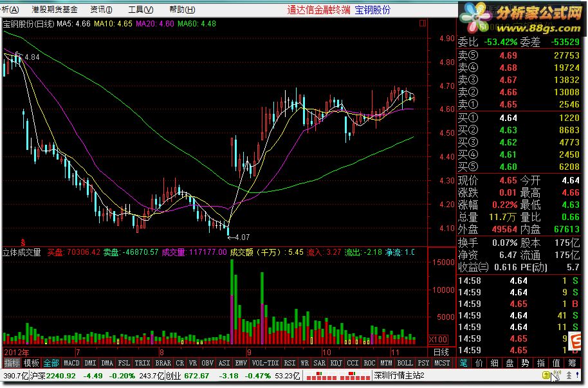Switch to the ASI indicator
The height and width of the screenshot is (388, 588).
(225, 363)
